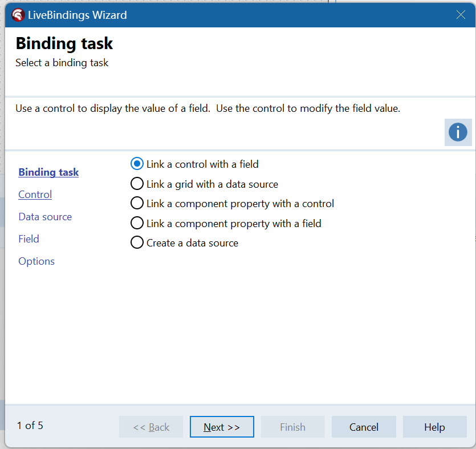Open the Control step link

pyautogui.click(x=35, y=195)
